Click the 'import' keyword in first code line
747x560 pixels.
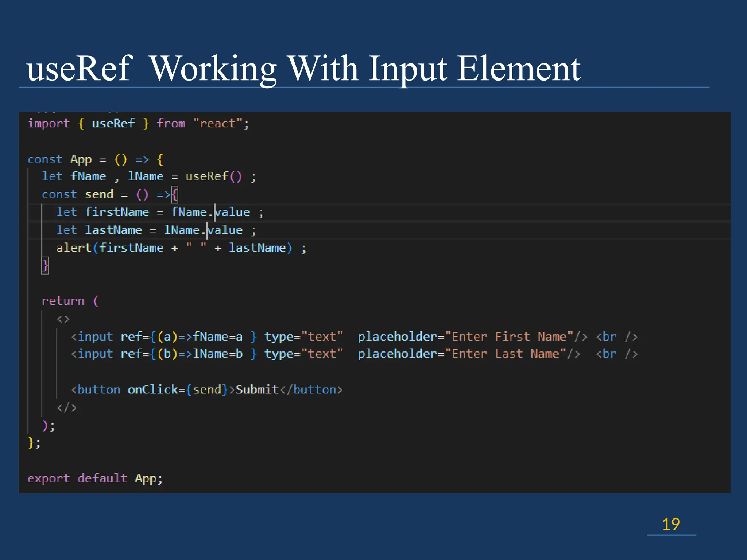(x=49, y=123)
